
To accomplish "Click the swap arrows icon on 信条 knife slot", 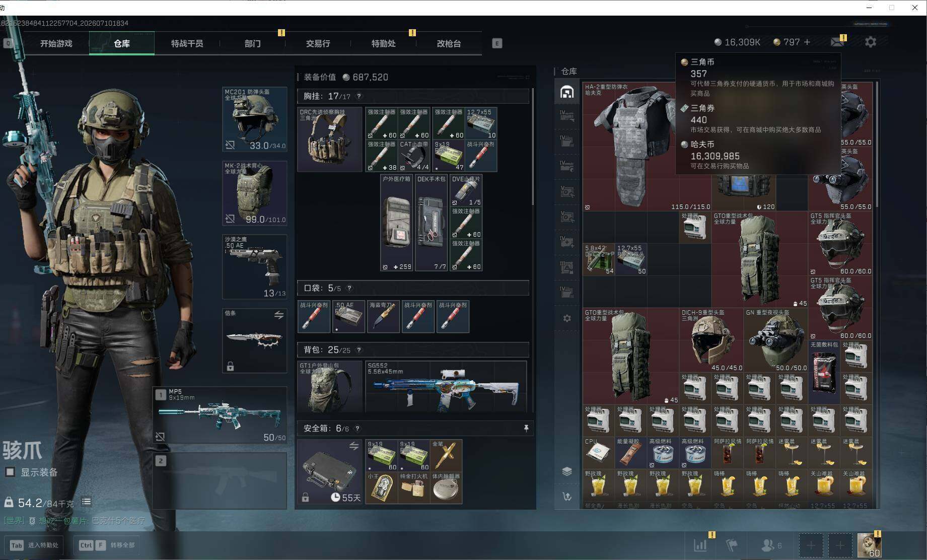I will coord(278,315).
